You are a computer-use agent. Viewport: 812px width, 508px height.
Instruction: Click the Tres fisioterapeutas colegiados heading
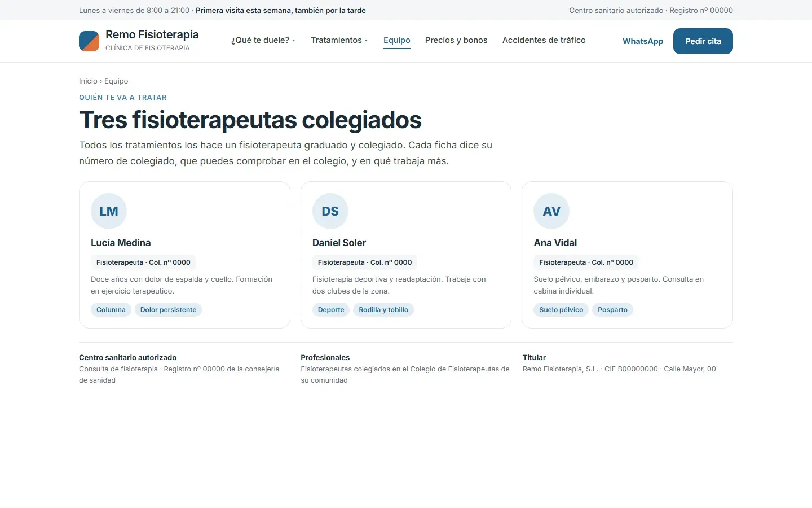coord(250,120)
